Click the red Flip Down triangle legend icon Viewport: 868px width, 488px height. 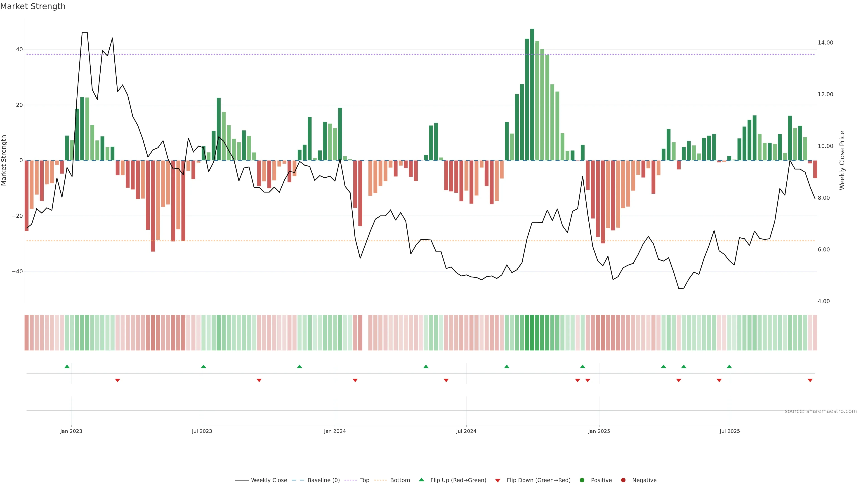pyautogui.click(x=498, y=481)
